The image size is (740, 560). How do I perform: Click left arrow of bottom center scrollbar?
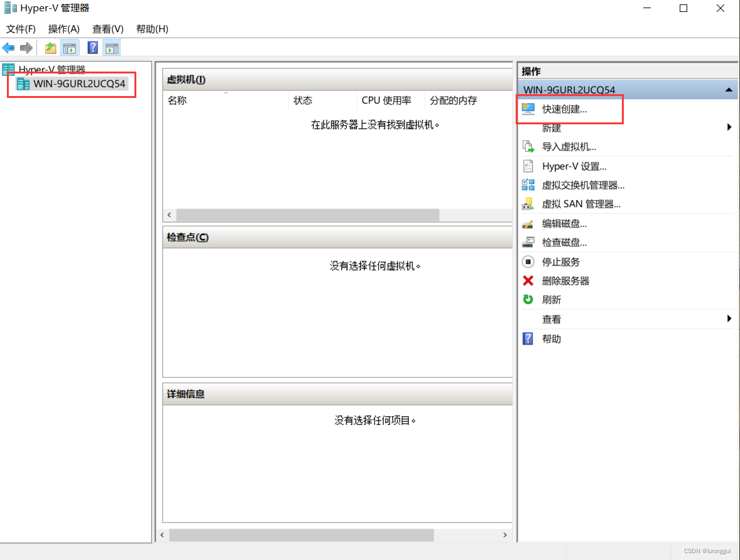pos(162,535)
